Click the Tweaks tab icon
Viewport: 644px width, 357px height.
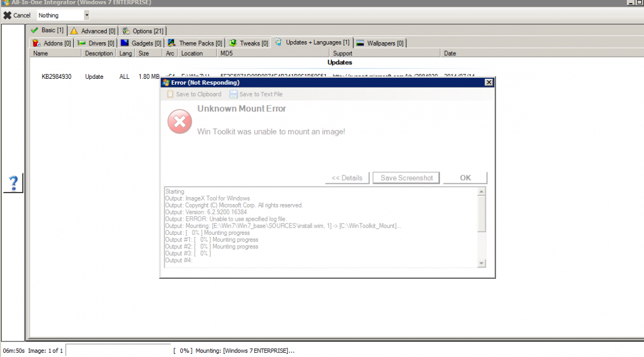point(233,43)
